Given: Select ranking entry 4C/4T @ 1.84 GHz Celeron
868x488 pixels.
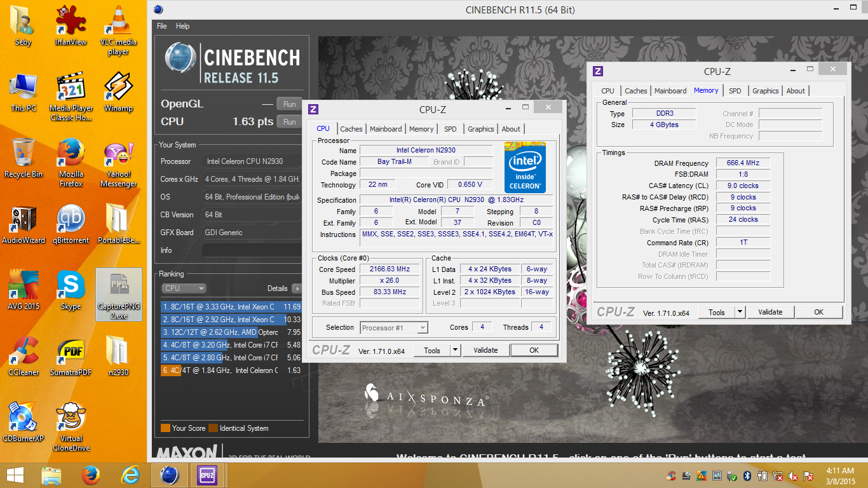Looking at the screenshot, I should click(x=231, y=370).
